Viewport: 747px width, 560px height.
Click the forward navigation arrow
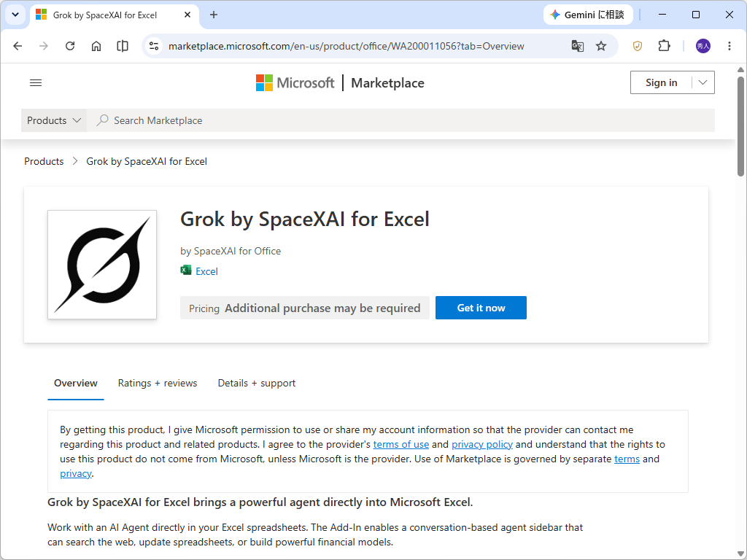(43, 46)
